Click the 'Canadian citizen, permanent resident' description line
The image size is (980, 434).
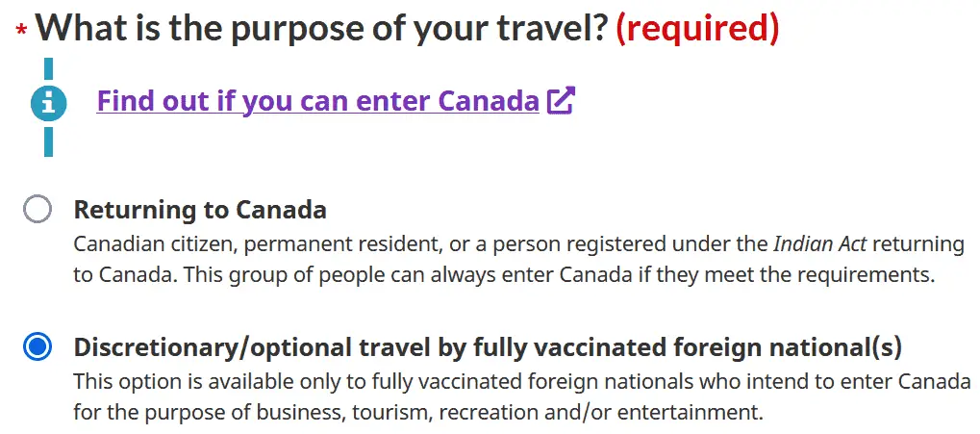click(289, 243)
